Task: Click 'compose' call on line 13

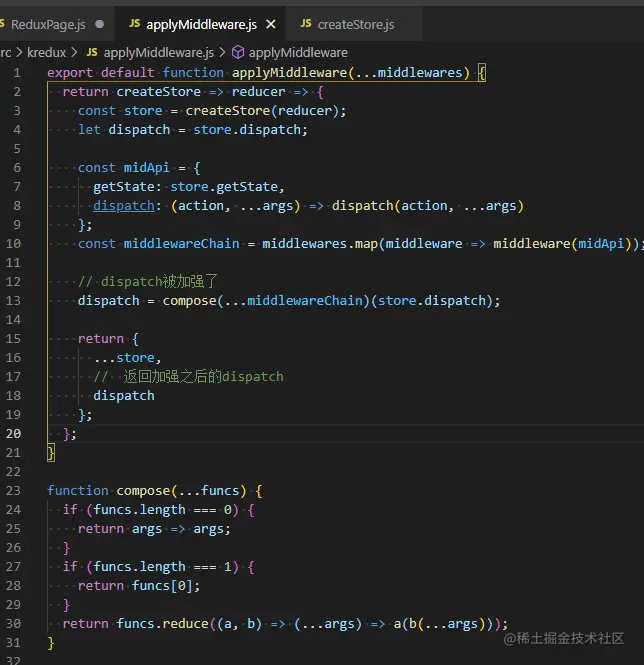Action: tap(190, 301)
